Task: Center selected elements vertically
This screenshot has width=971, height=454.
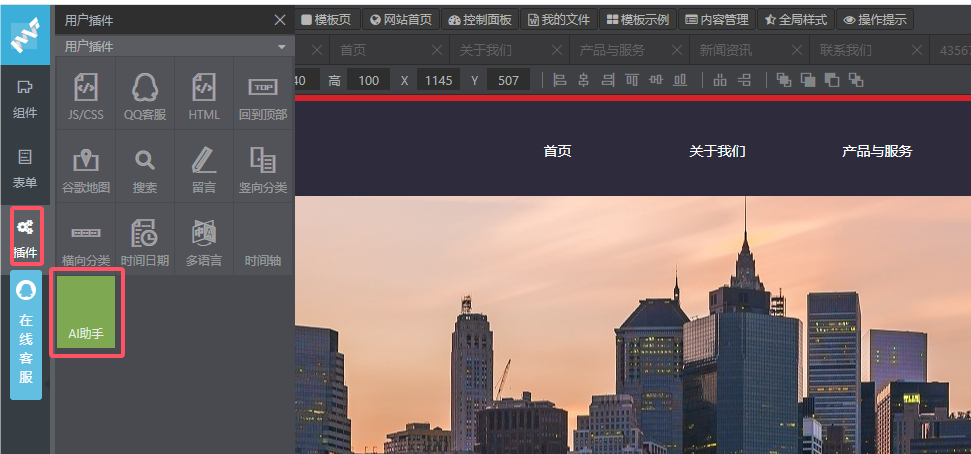Action: point(656,80)
